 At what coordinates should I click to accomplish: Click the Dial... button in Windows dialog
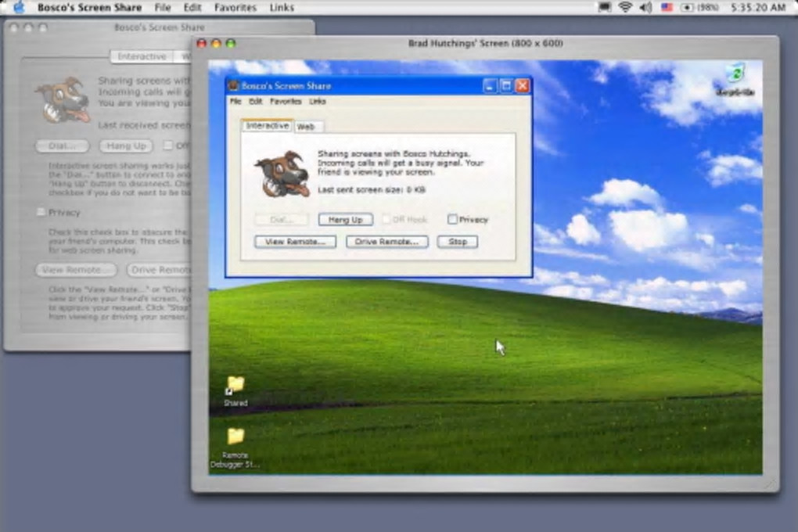[282, 219]
